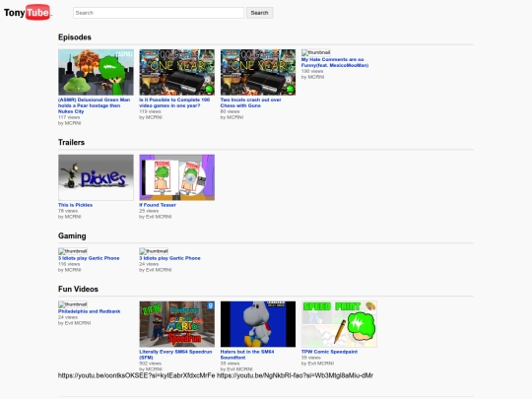532x399 pixels.
Task: Click broken thumbnail above 'Philadelphia and Redbank'
Action: (73, 304)
